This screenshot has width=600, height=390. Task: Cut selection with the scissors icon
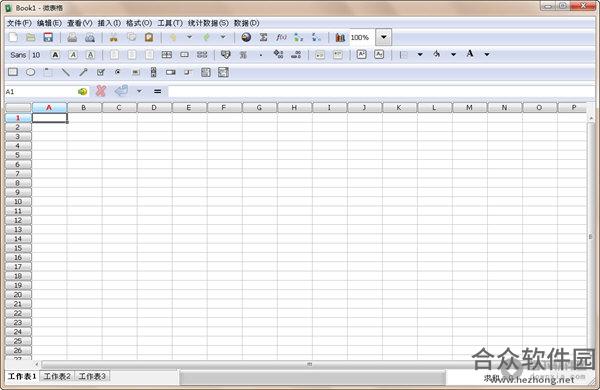(113, 38)
